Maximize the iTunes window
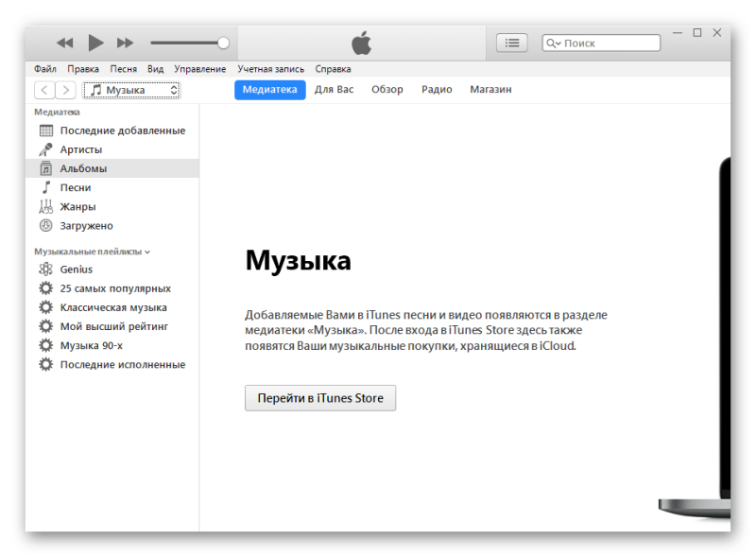 pyautogui.click(x=697, y=33)
